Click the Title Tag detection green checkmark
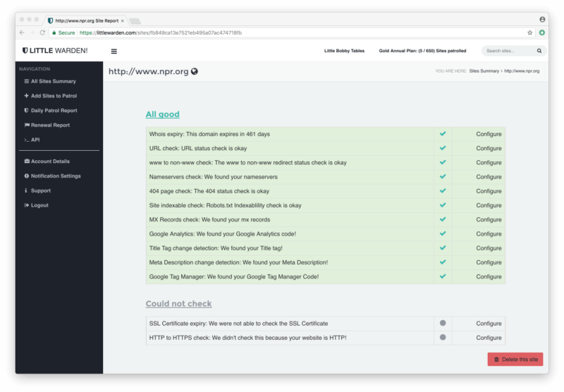The width and height of the screenshot is (564, 392). (443, 247)
